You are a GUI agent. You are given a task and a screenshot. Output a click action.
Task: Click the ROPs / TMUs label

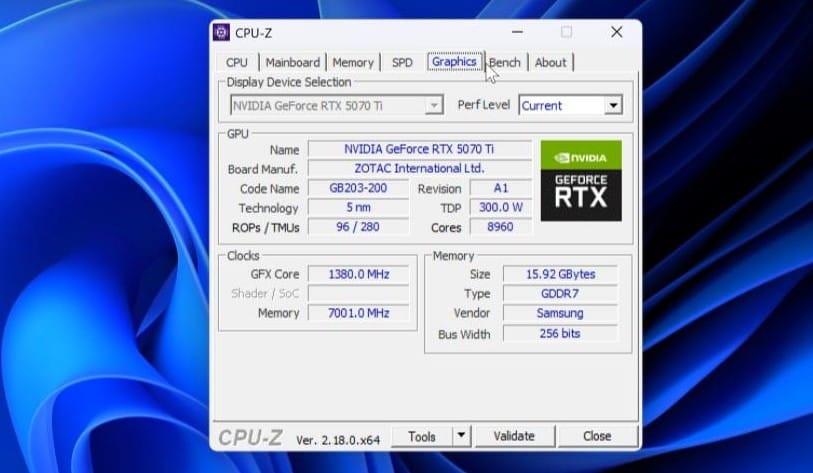tap(265, 228)
